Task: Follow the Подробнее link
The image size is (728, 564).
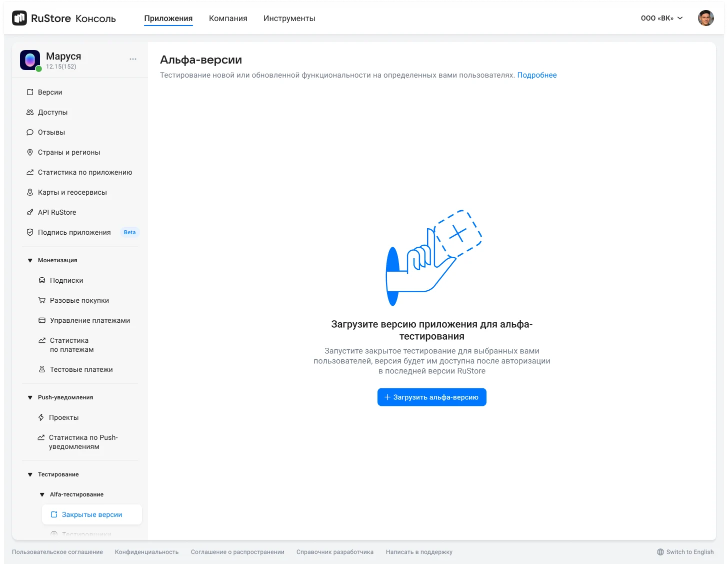Action: (x=536, y=75)
